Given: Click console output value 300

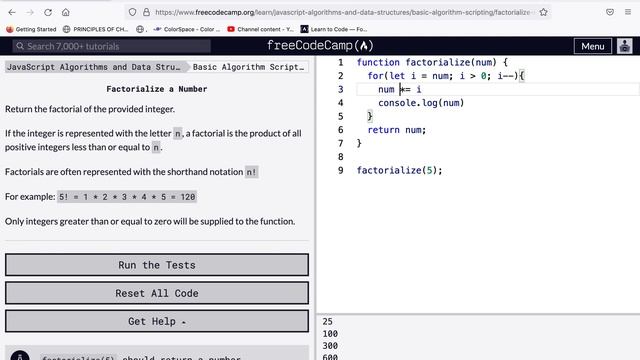Looking at the screenshot, I should point(330,346).
